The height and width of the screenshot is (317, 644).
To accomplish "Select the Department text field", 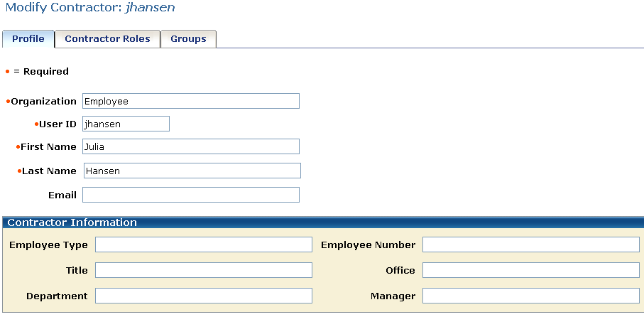I will (203, 296).
